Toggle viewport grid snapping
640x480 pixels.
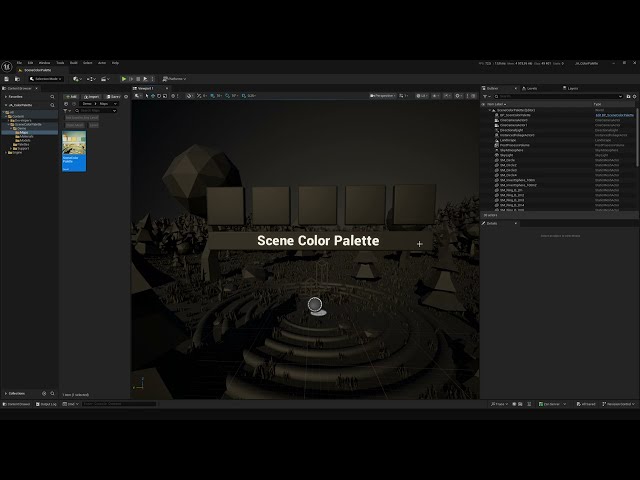click(x=213, y=96)
